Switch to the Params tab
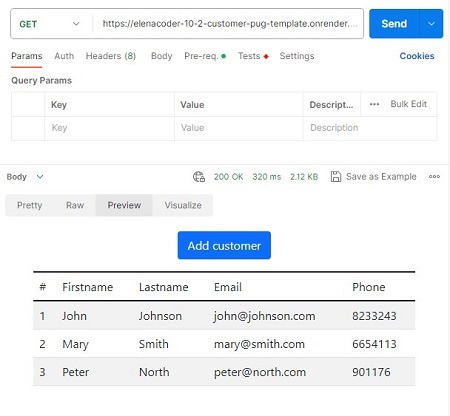 tap(27, 56)
